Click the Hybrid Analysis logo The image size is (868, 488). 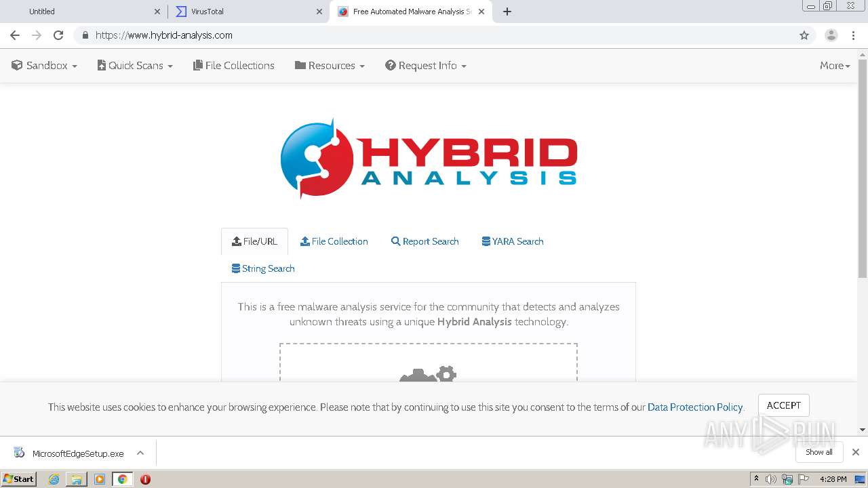(x=429, y=159)
